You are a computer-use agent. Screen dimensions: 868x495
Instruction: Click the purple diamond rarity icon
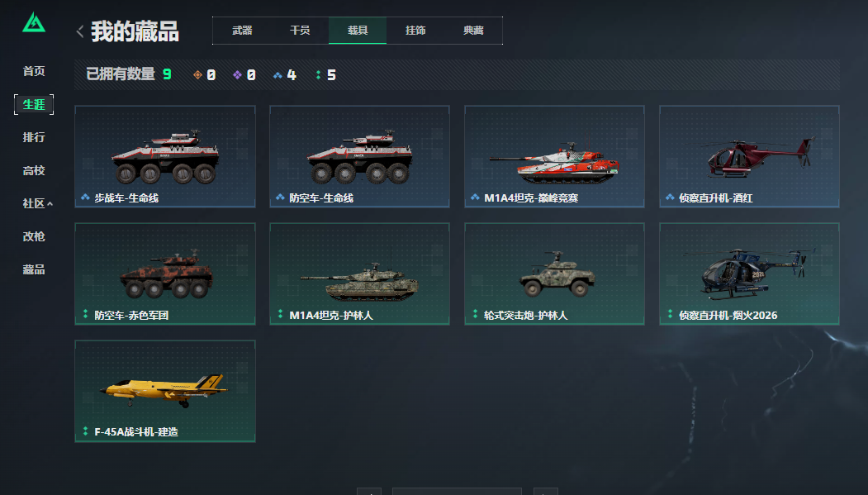coord(237,74)
